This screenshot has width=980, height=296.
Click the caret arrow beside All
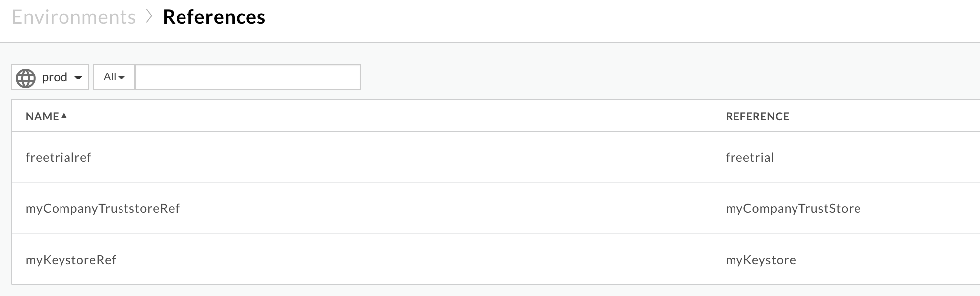(122, 78)
